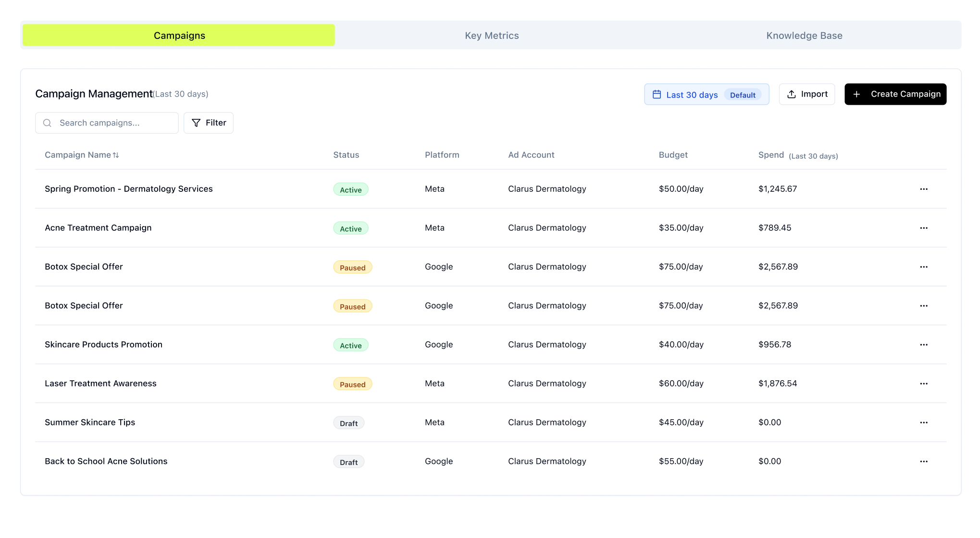Open three-dot menu for Acne Treatment Campaign

pos(923,228)
